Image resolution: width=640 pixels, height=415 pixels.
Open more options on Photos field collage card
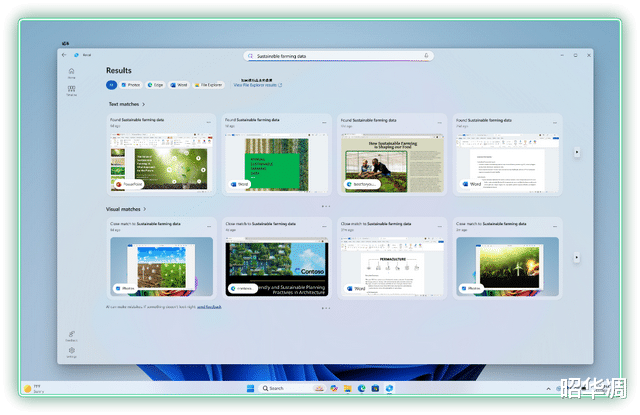point(209,226)
